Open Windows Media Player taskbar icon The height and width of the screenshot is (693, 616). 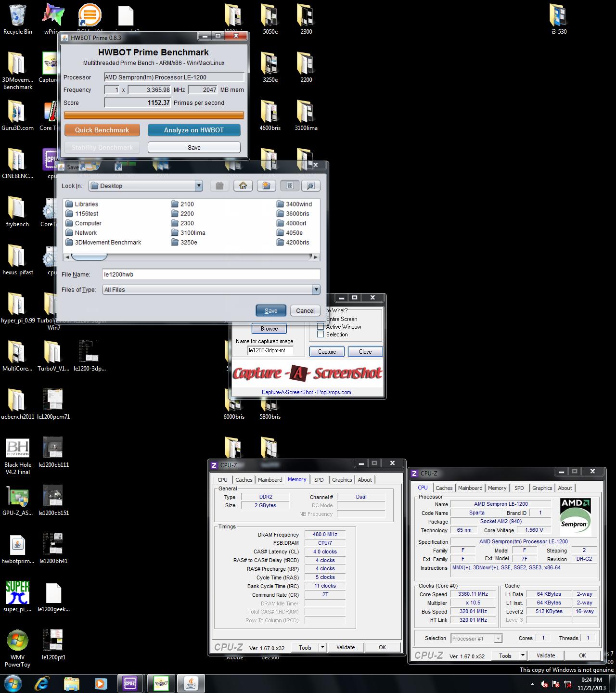[x=101, y=683]
